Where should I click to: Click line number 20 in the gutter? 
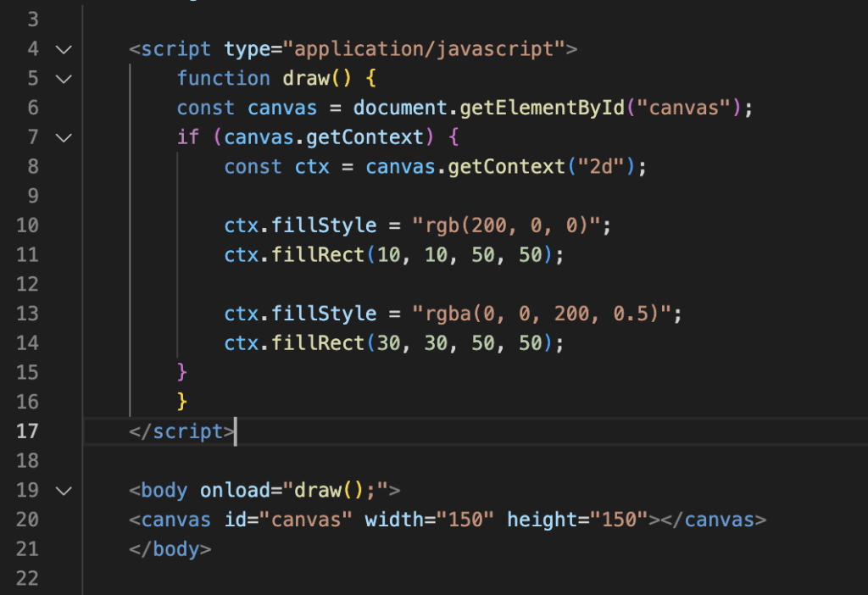[27, 520]
